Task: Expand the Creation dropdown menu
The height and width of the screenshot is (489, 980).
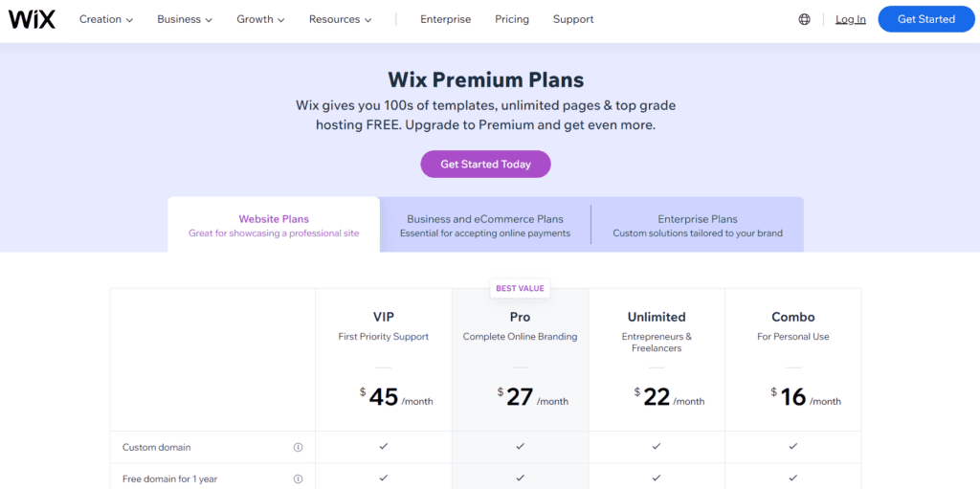Action: 106,19
